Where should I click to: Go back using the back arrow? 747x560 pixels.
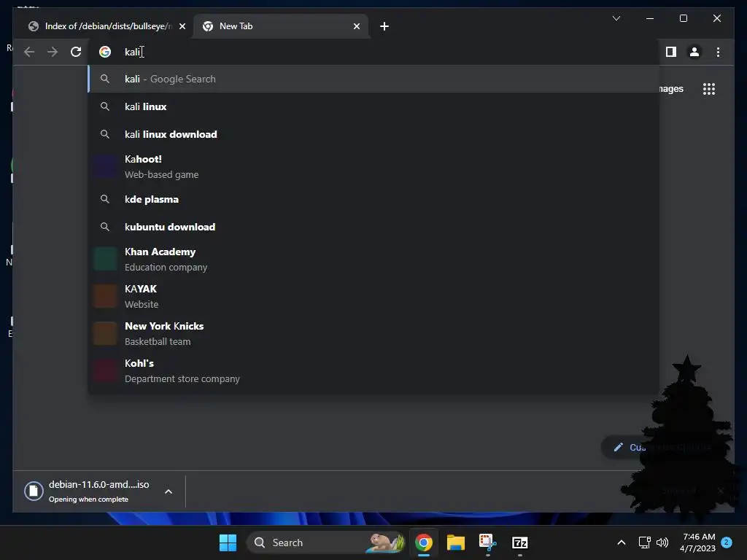click(x=29, y=52)
